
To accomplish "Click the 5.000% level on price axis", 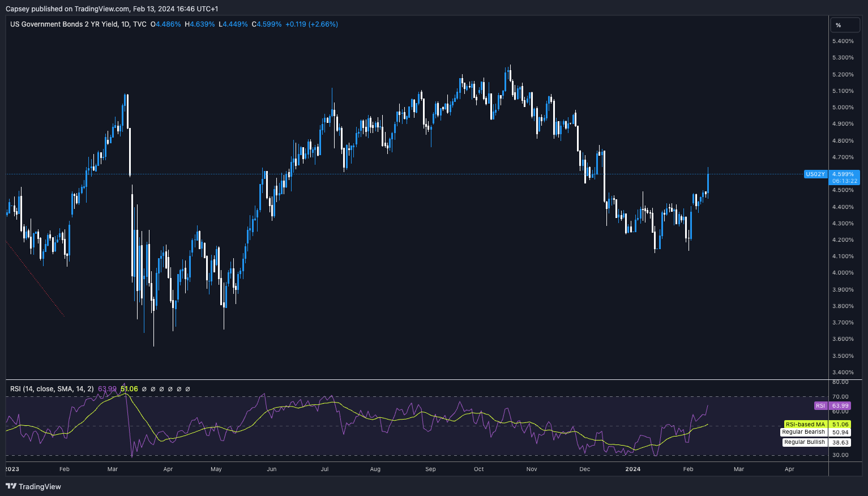I will [843, 108].
